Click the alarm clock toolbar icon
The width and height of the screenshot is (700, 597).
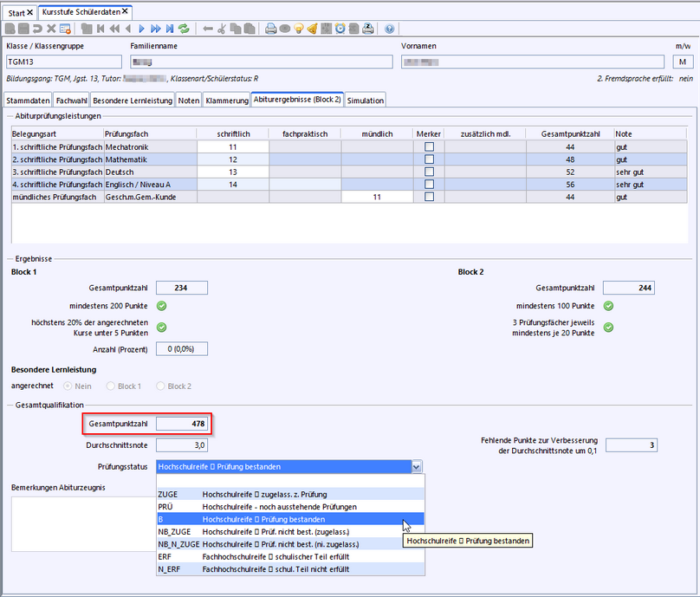[x=340, y=29]
